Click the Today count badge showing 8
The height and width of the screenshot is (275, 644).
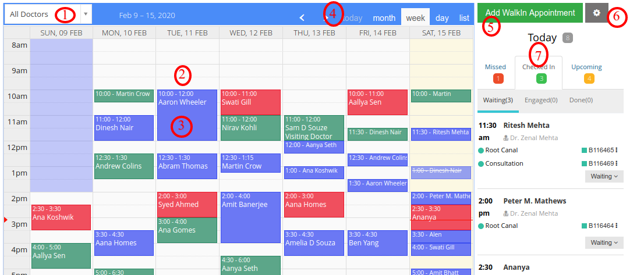[567, 38]
